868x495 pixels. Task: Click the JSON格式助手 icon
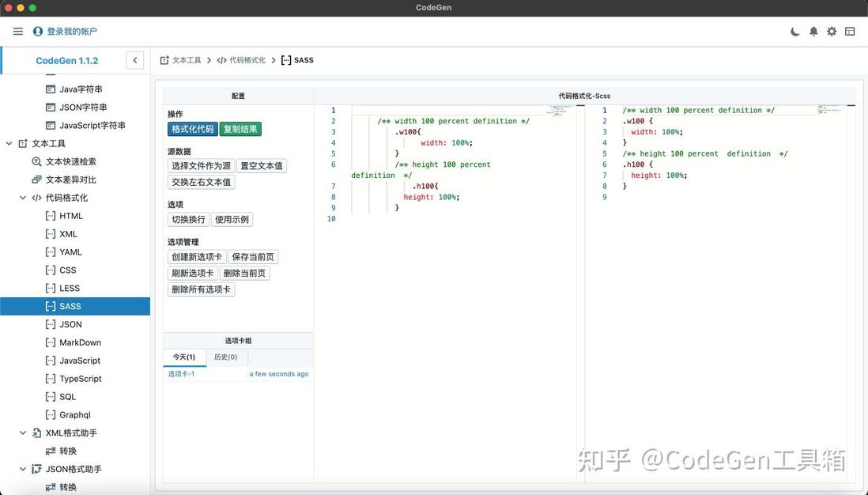36,469
